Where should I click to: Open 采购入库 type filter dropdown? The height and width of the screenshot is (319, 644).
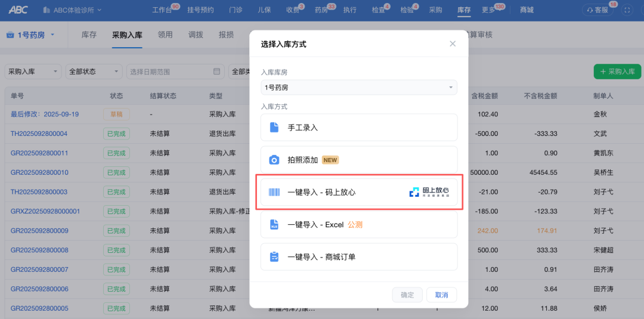point(33,72)
